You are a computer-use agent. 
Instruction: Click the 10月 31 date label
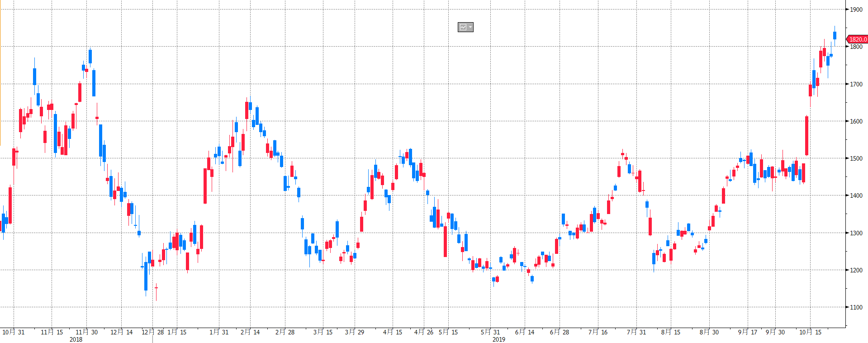click(14, 332)
